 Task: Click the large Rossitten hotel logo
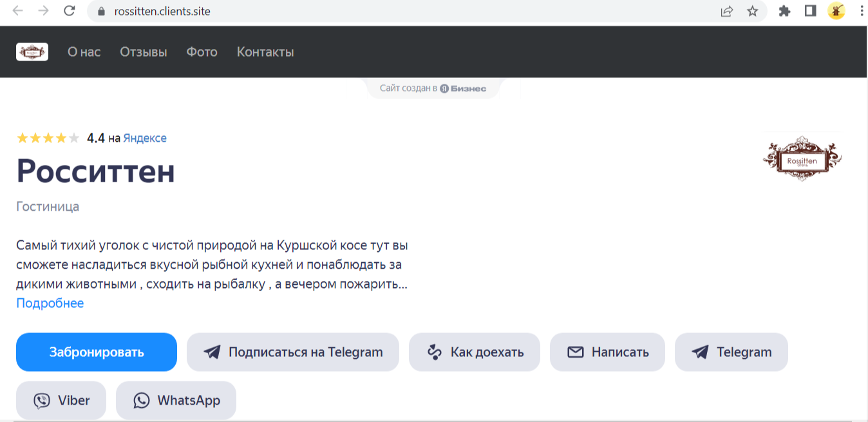pos(802,158)
